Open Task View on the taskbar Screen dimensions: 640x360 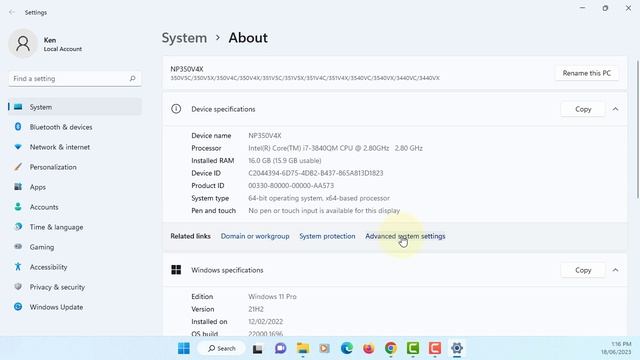click(258, 349)
